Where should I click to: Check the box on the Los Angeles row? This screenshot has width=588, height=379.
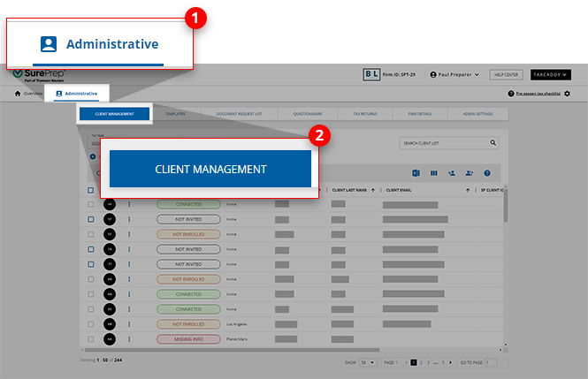[x=90, y=324]
